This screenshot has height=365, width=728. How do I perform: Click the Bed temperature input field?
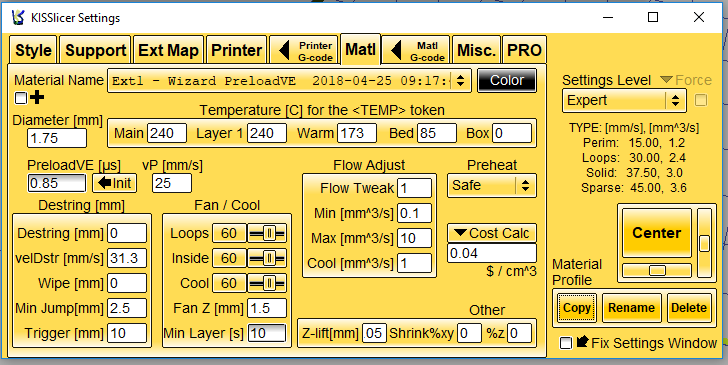(x=436, y=133)
